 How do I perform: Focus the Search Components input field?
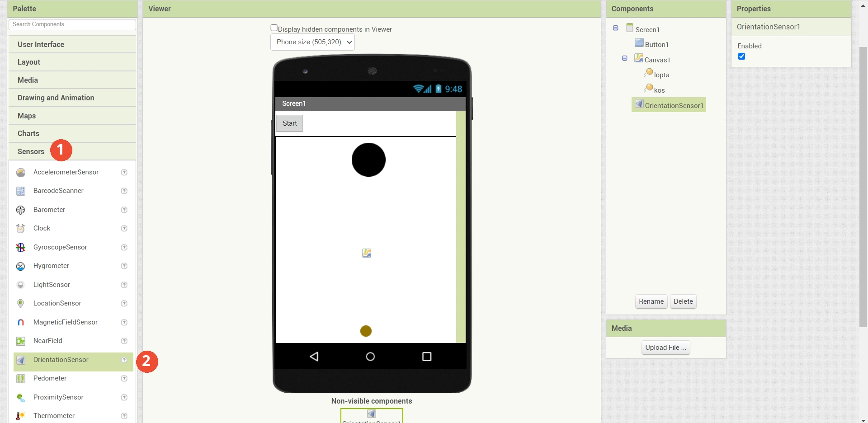click(72, 24)
